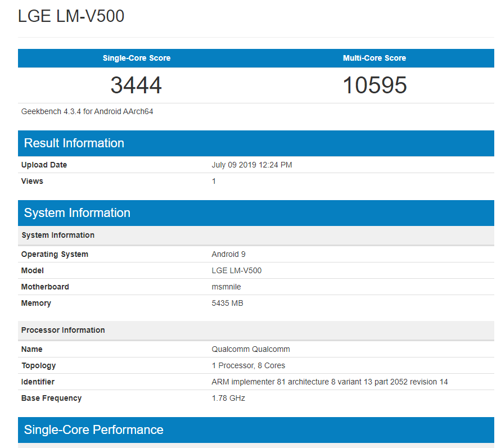This screenshot has height=448, width=501.
Task: Click the Topology label
Action: tap(38, 365)
